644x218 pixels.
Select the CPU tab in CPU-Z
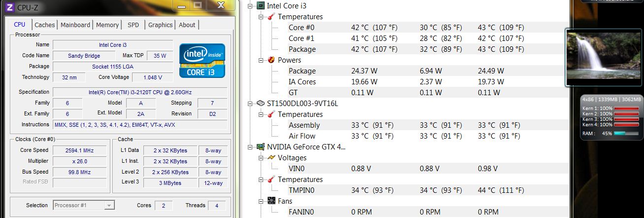(x=20, y=25)
